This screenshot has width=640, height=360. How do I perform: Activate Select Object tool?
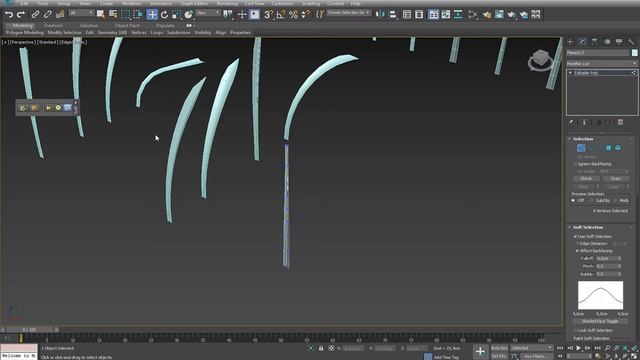100,15
